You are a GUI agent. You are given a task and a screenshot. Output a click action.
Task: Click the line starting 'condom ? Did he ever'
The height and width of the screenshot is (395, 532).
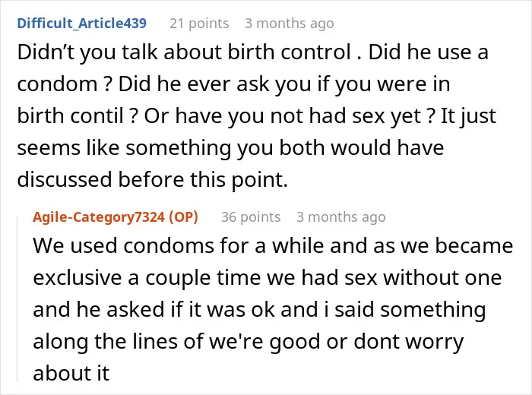[234, 84]
